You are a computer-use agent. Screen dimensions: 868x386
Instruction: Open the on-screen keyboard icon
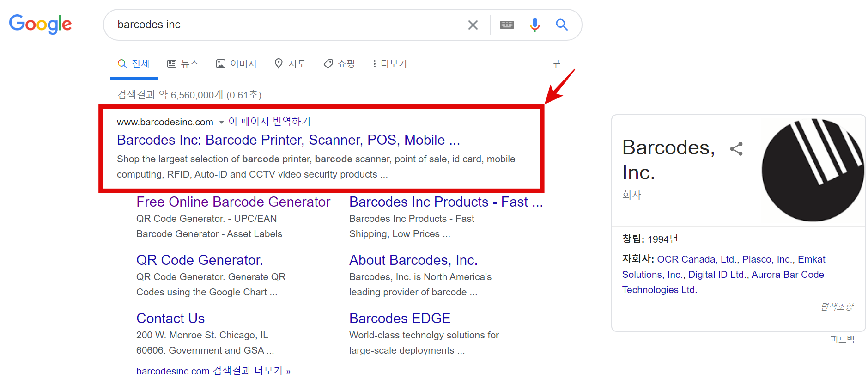[507, 25]
